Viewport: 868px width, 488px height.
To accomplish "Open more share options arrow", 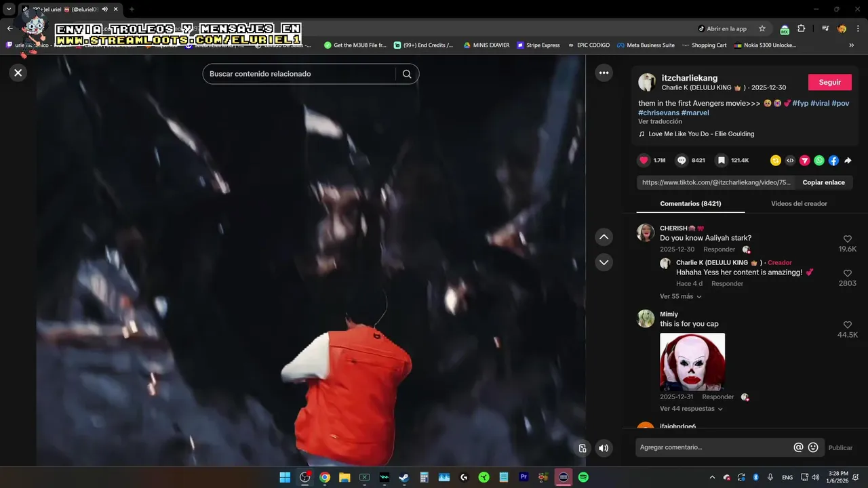I will pyautogui.click(x=848, y=161).
